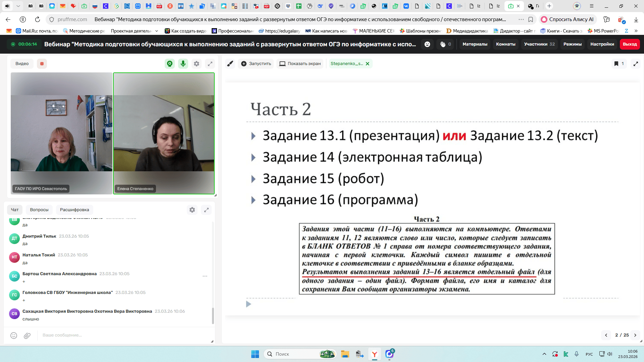Open video panel settings gear
This screenshot has width=644, height=362.
point(197,64)
